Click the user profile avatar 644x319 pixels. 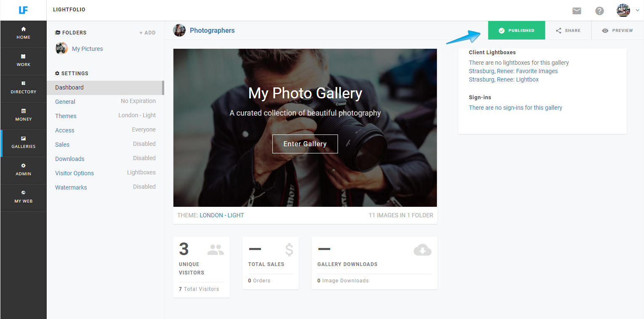[623, 11]
